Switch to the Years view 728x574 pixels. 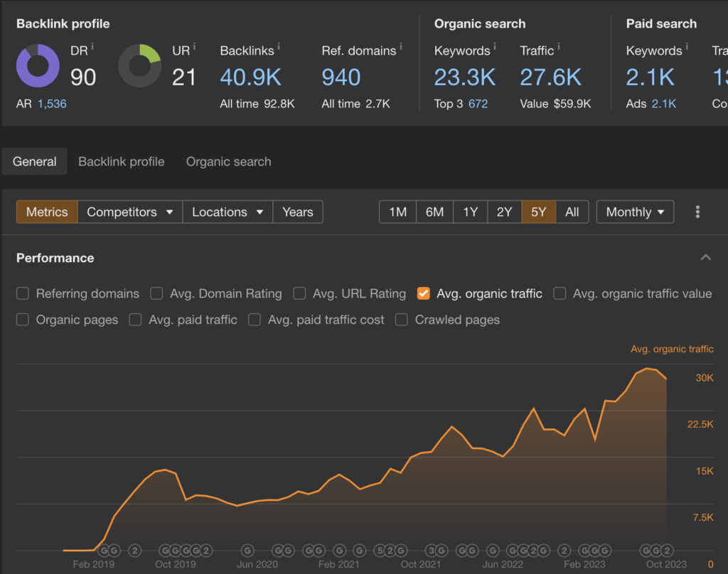point(298,212)
